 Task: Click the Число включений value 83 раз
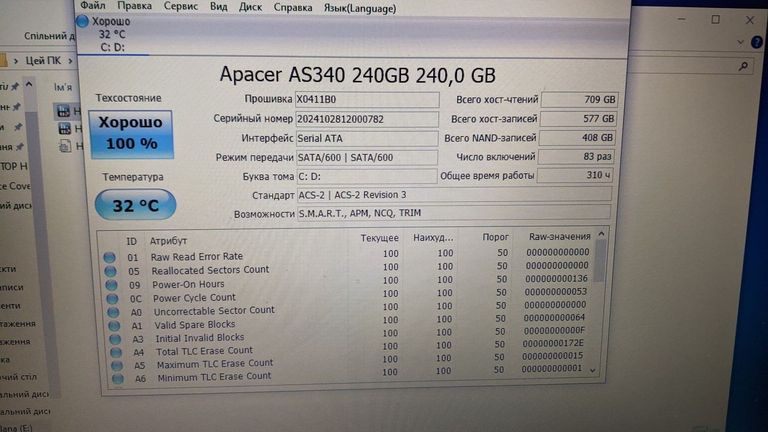(576, 156)
